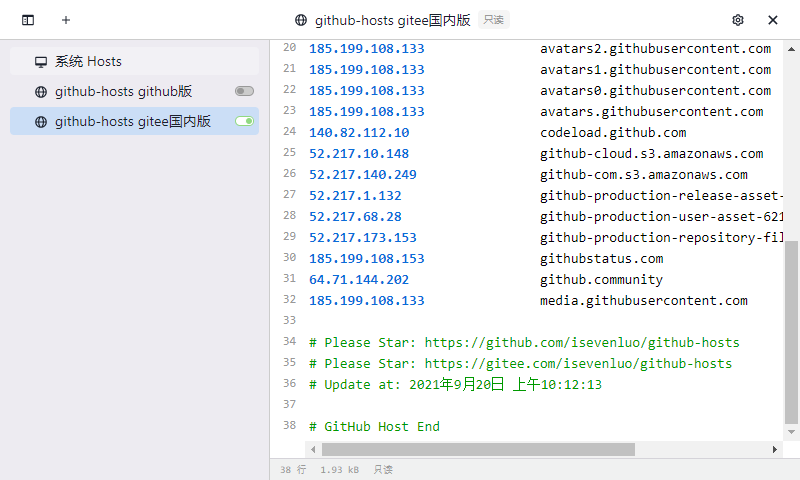Click the horizontal scrollbar right arrow
Image resolution: width=800 pixels, height=480 pixels.
click(x=774, y=449)
